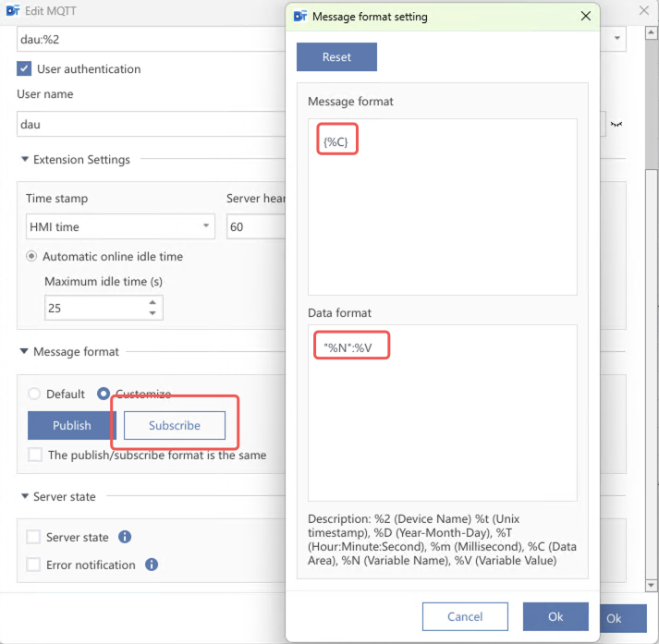Image resolution: width=659 pixels, height=644 pixels.
Task: Collapse the Server state section
Action: (x=24, y=497)
